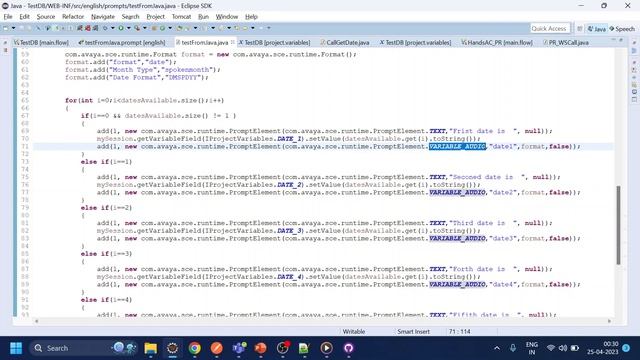
Task: Open Google Chrome from the taskbar
Action: [x=195, y=348]
